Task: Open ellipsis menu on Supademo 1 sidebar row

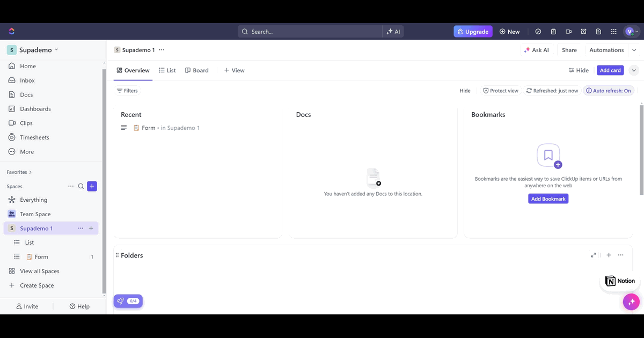Action: click(80, 228)
